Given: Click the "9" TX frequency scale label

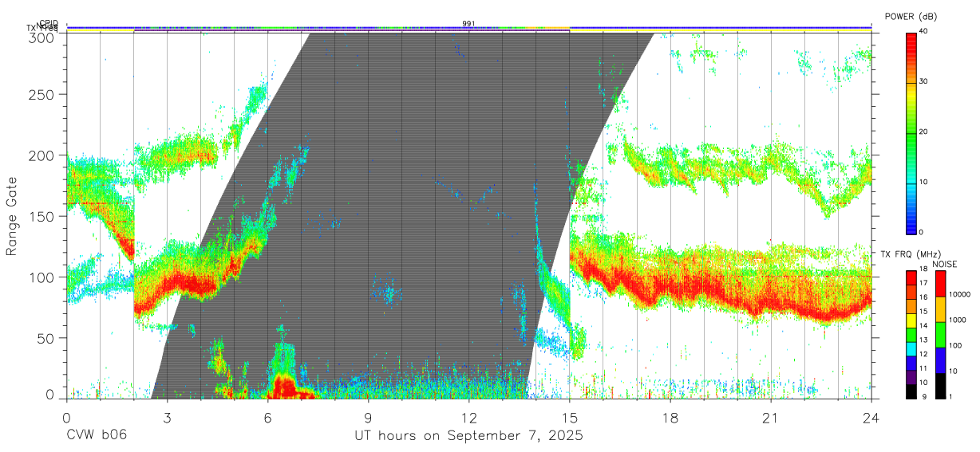Looking at the screenshot, I should coord(923,396).
